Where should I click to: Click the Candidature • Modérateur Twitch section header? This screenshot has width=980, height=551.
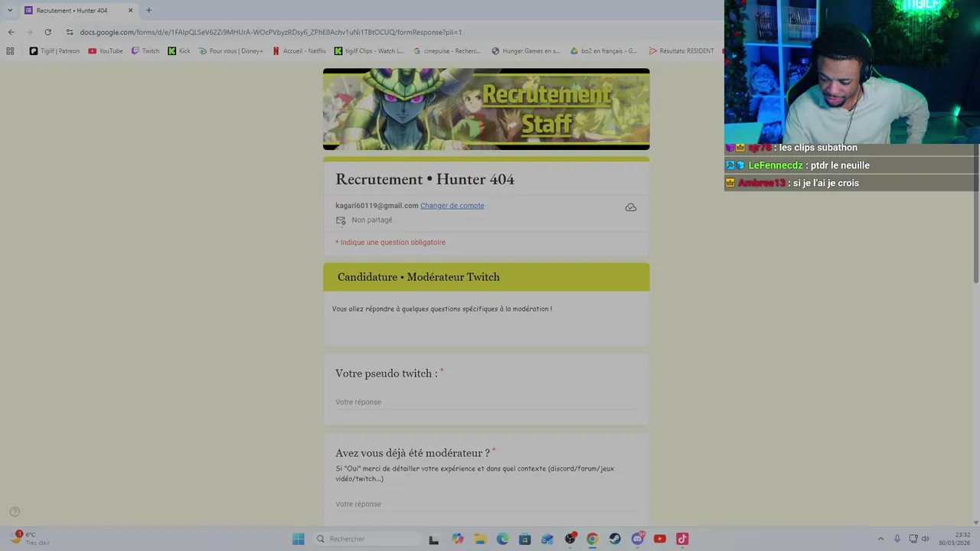[486, 277]
